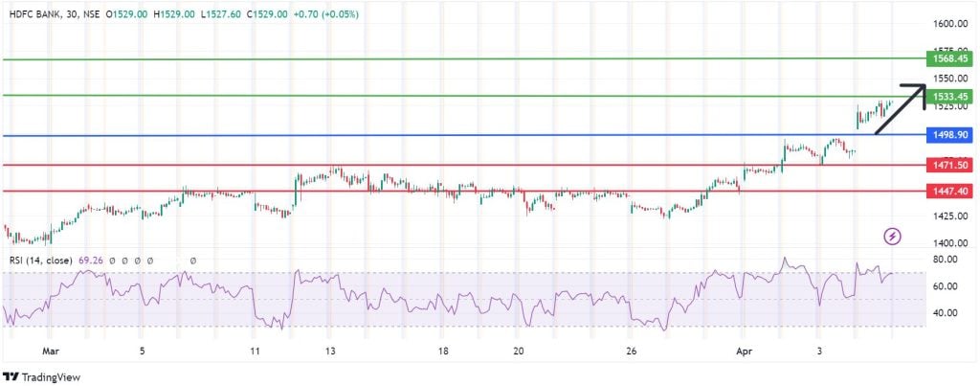The image size is (980, 386).
Task: Click the 18 date label on time axis
Action: (442, 351)
